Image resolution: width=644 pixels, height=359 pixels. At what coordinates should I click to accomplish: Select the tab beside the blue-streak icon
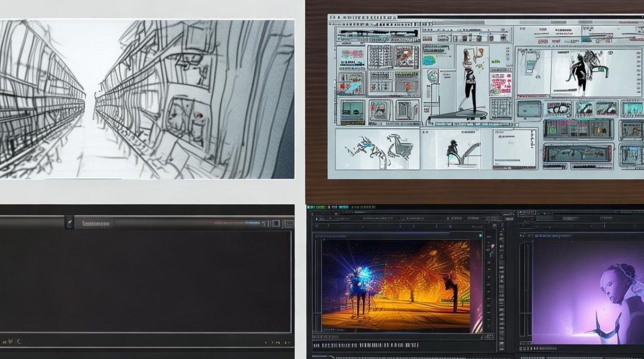coord(96,223)
